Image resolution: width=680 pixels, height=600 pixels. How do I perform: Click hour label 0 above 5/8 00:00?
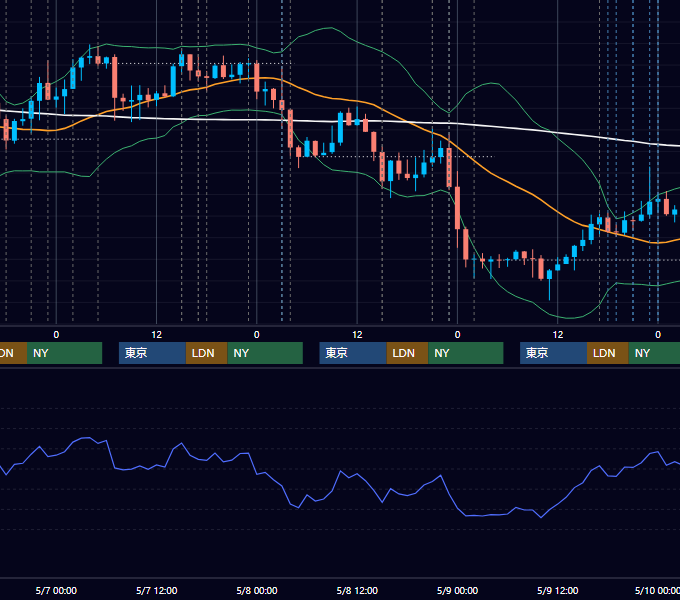tap(257, 335)
